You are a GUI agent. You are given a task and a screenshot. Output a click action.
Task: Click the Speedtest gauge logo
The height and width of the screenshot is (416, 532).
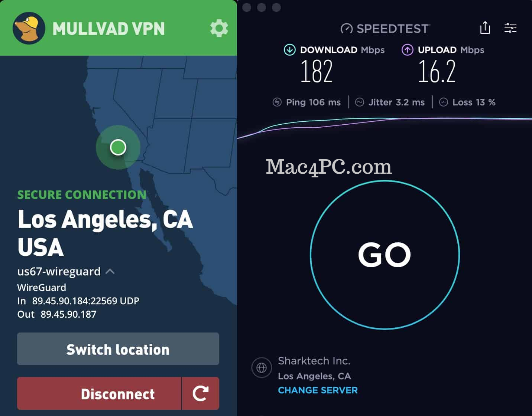click(347, 29)
